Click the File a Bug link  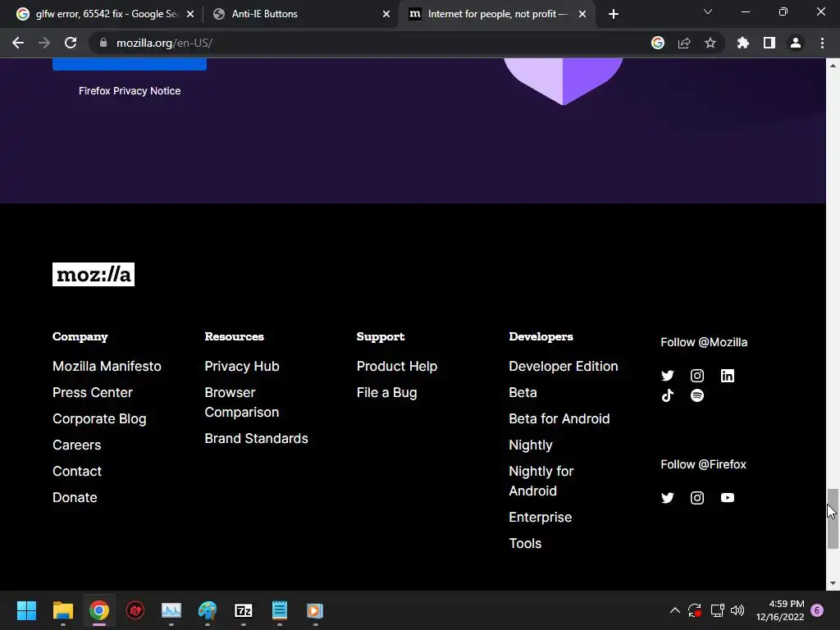pyautogui.click(x=387, y=392)
